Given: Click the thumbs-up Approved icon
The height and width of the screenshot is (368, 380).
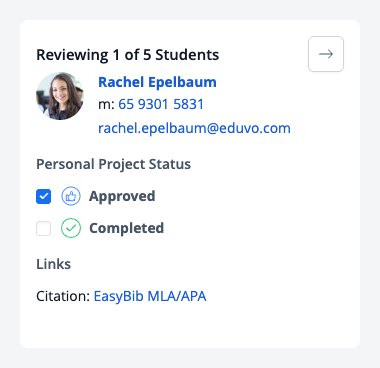Looking at the screenshot, I should point(71,196).
